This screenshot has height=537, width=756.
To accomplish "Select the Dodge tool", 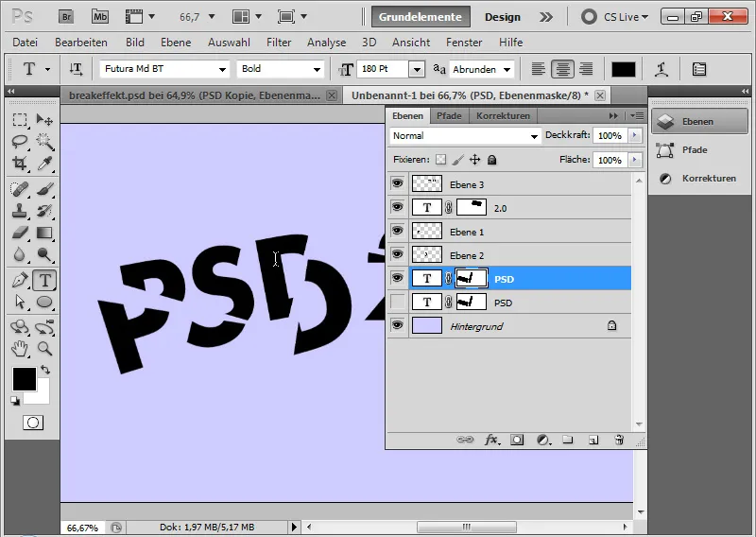I will [44, 254].
